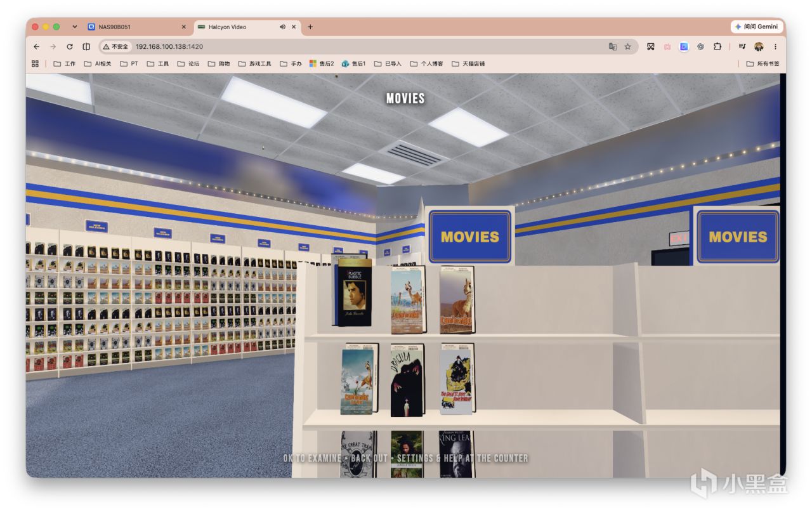The image size is (812, 512).
Task: Open the 售后1 bookmark
Action: (354, 63)
